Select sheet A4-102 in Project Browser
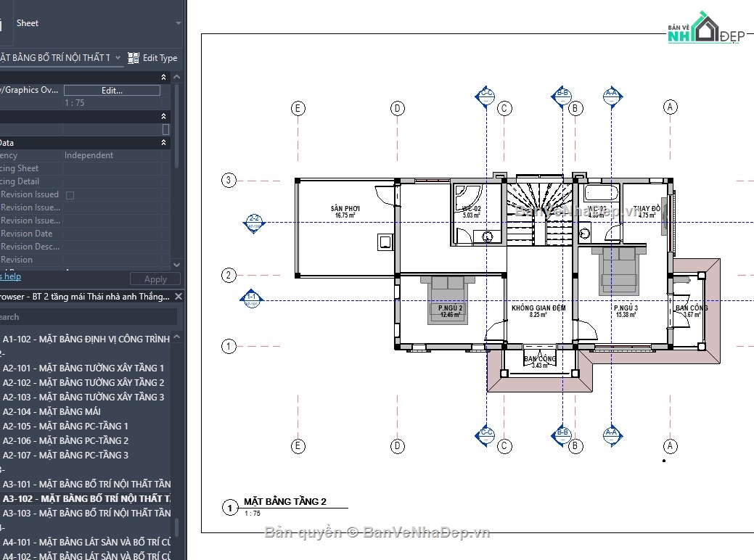754x560 pixels. click(86, 556)
